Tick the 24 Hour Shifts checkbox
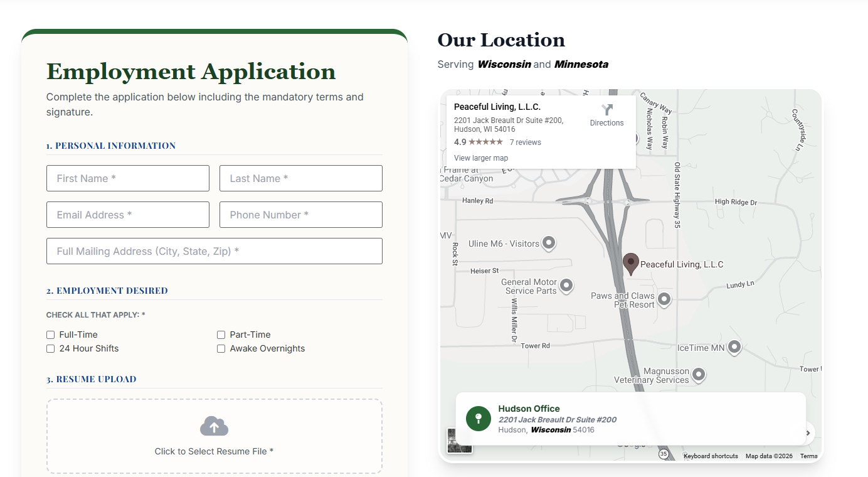Image resolution: width=868 pixels, height=477 pixels. click(x=51, y=349)
